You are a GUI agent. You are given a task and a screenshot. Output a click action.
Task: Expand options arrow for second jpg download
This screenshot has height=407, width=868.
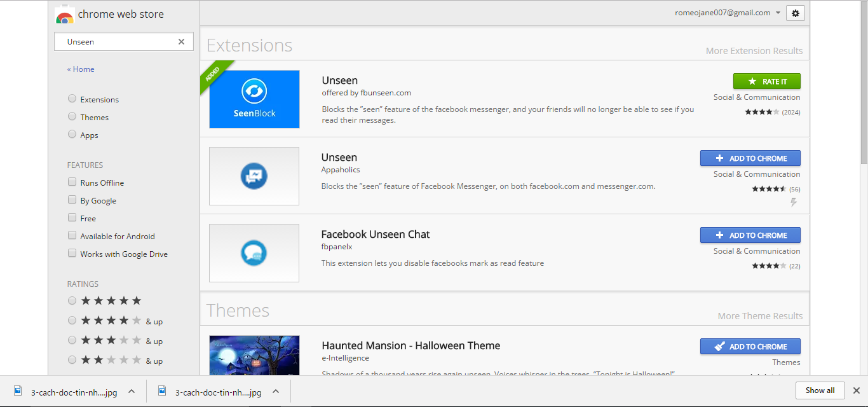(x=276, y=391)
